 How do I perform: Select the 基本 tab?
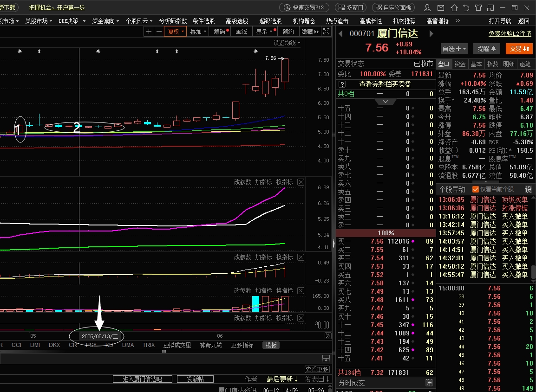(476, 64)
